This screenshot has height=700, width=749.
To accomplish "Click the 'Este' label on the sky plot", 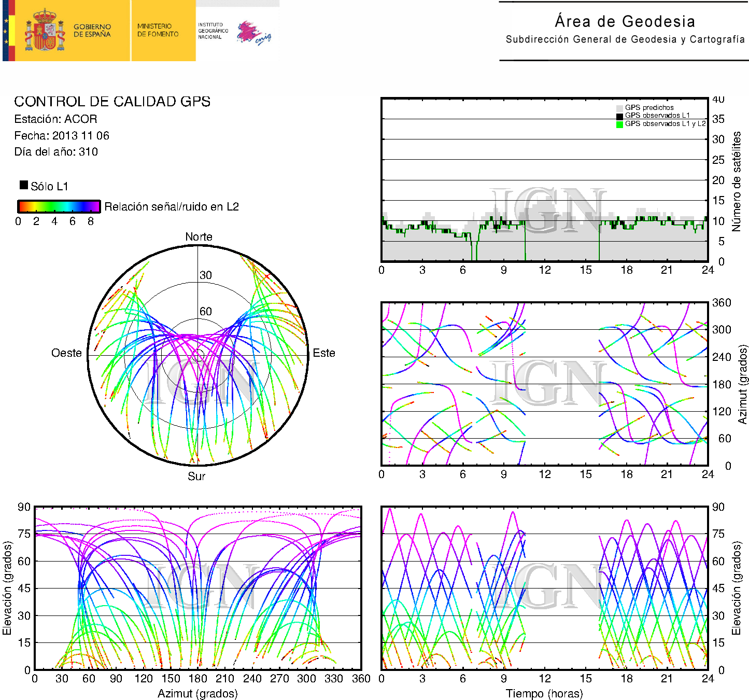I will pos(324,353).
